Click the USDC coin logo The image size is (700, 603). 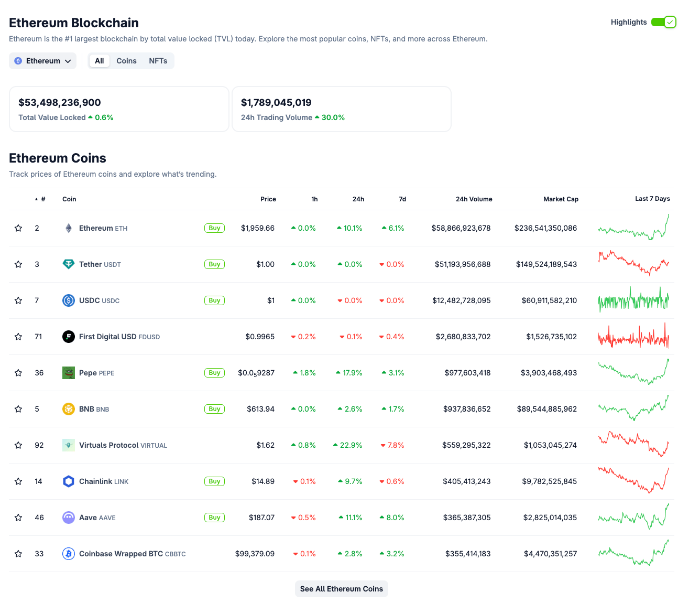point(69,300)
